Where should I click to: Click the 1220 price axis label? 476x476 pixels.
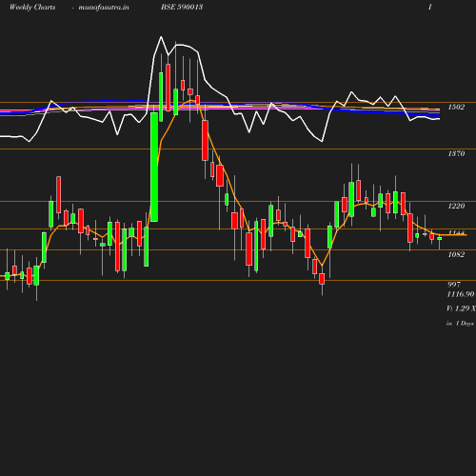click(456, 206)
